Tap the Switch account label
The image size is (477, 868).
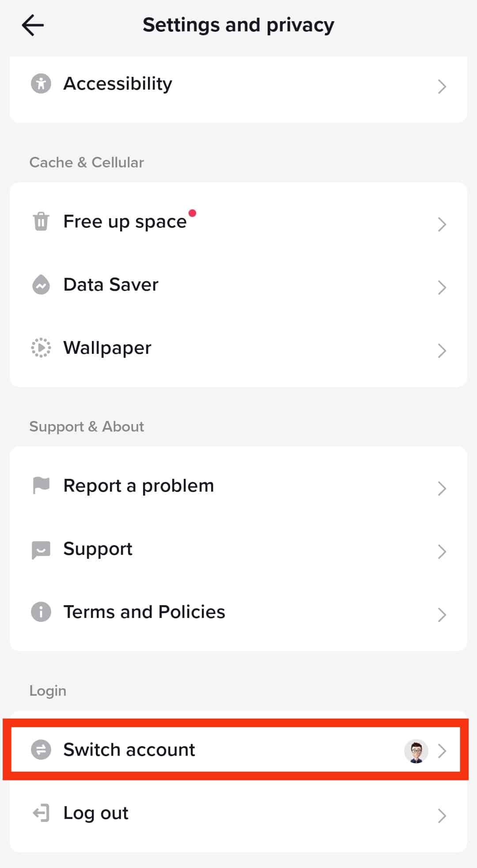pyautogui.click(x=129, y=750)
